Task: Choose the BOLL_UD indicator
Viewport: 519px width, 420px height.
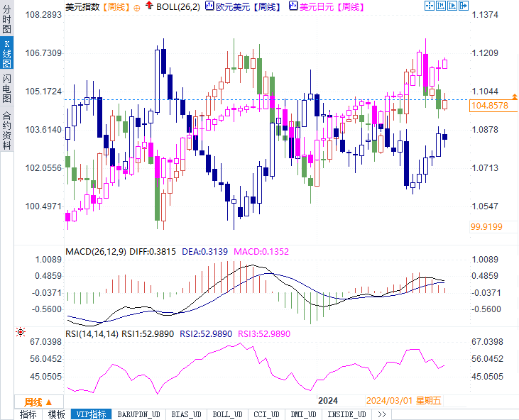Action: click(228, 414)
